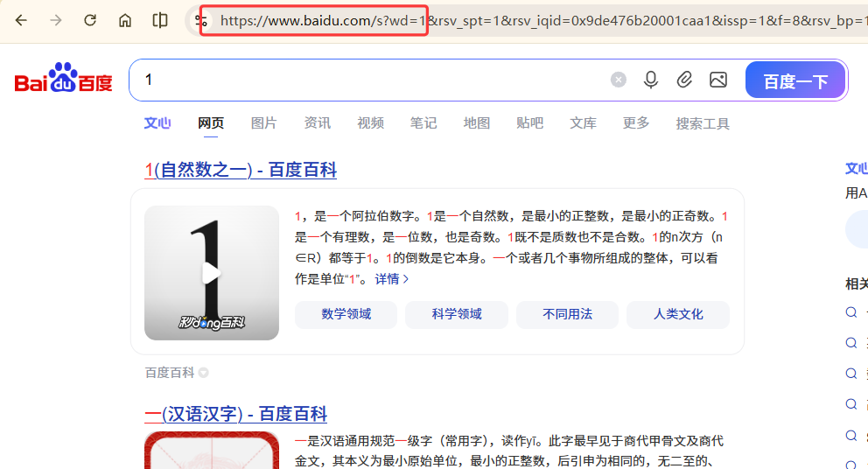Open the browser home page icon
The width and height of the screenshot is (868, 469).
tap(125, 20)
